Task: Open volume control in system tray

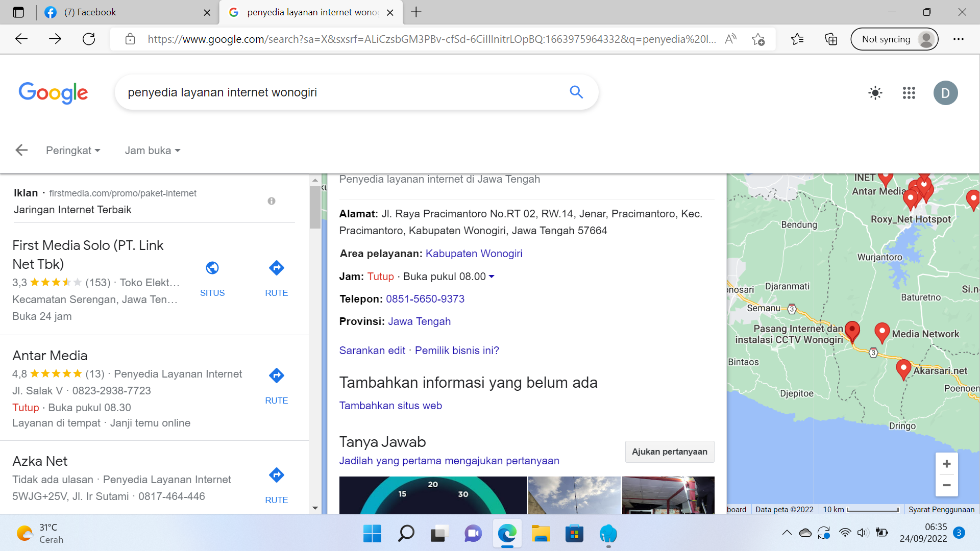Action: (x=863, y=533)
